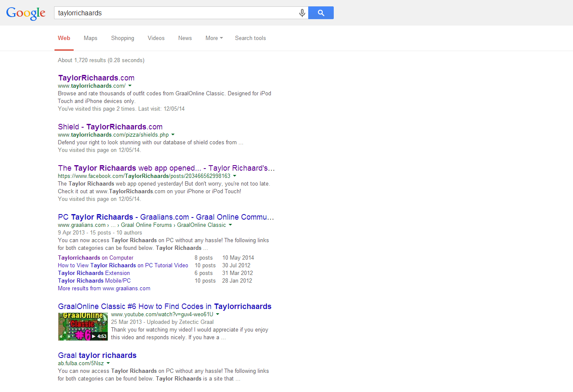Open PC Taylor Richaards - Graalians.com result
Image resolution: width=573 pixels, height=392 pixels.
point(166,217)
